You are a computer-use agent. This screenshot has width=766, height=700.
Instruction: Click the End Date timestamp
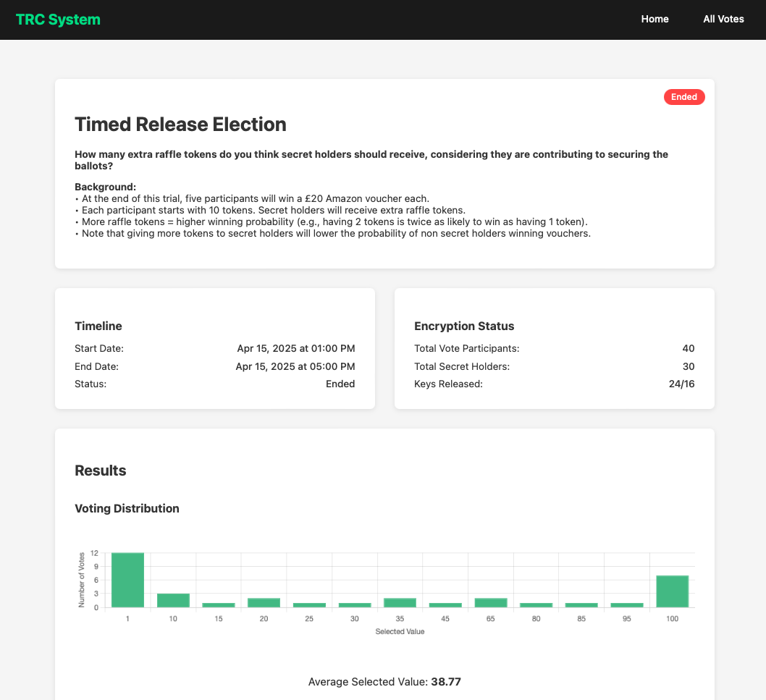coord(295,366)
